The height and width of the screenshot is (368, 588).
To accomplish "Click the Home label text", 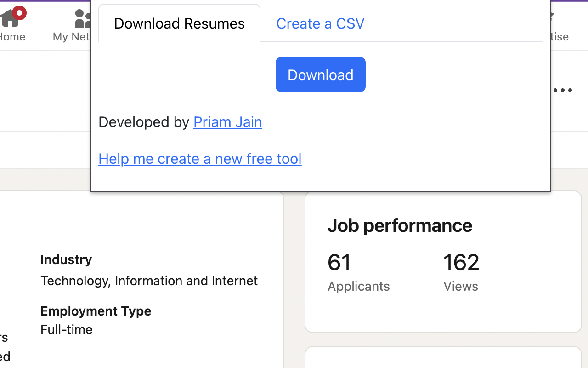I will click(11, 36).
